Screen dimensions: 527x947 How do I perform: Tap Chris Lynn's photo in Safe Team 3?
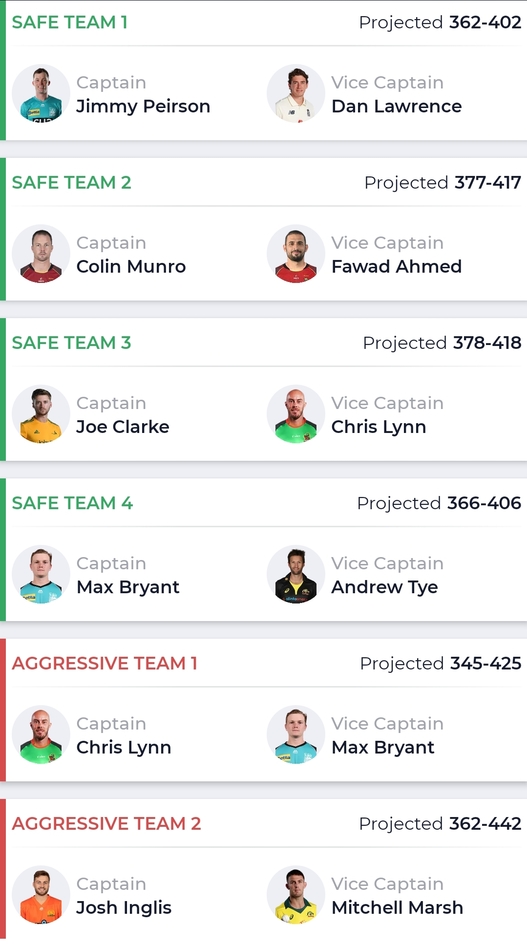click(x=296, y=414)
